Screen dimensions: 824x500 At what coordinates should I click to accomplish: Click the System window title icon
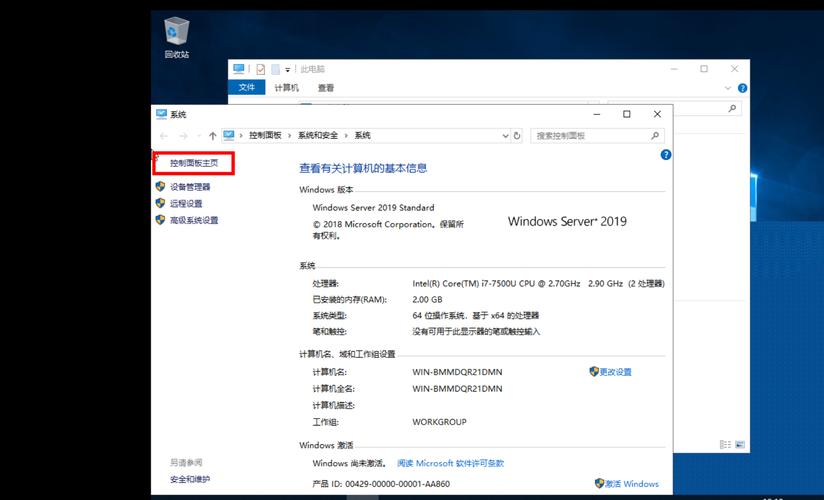coord(161,114)
